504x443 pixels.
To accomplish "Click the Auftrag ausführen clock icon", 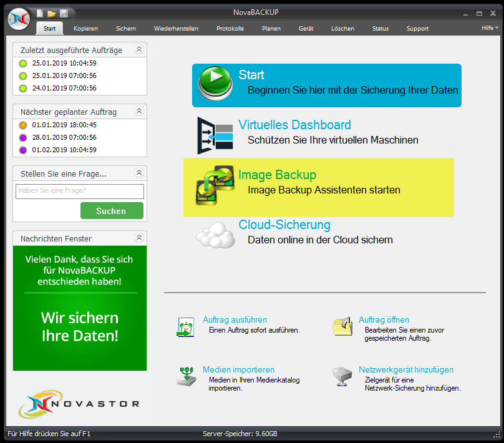I will (x=185, y=327).
